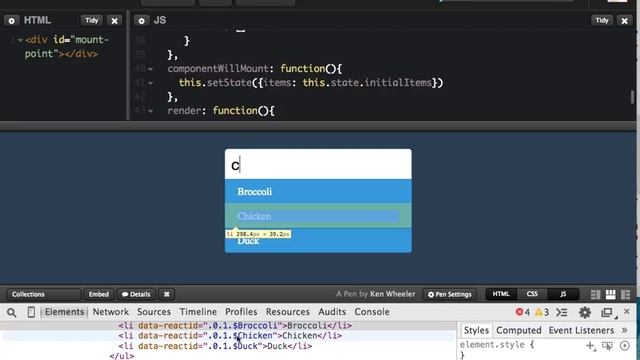Select Duck in the filtered list
Viewport: 640px width, 360px height.
click(x=318, y=241)
